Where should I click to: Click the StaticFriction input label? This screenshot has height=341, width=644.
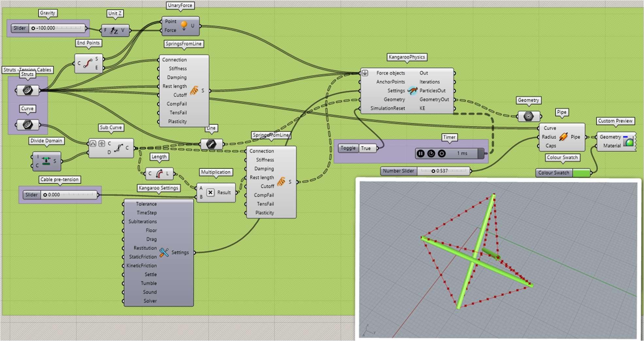pos(143,257)
